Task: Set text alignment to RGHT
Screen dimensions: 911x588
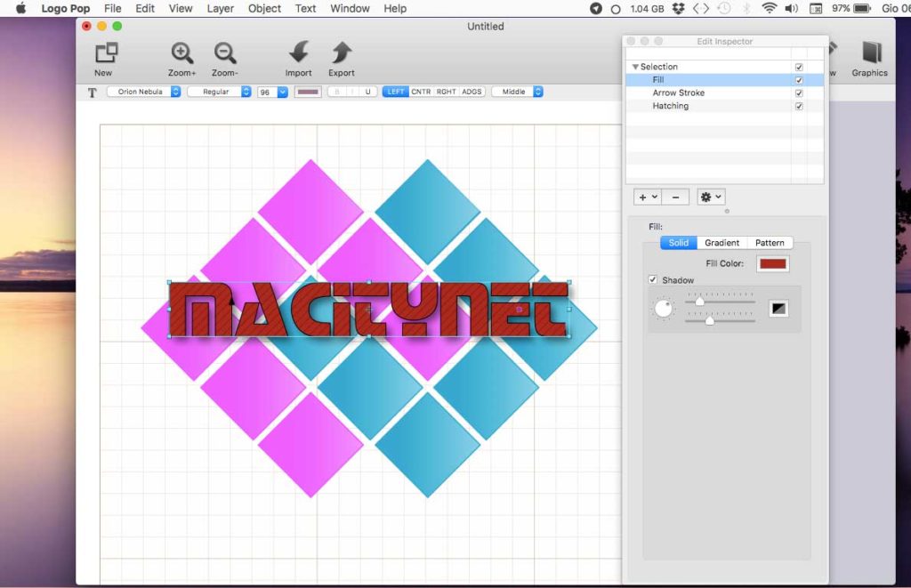Action: click(x=447, y=92)
